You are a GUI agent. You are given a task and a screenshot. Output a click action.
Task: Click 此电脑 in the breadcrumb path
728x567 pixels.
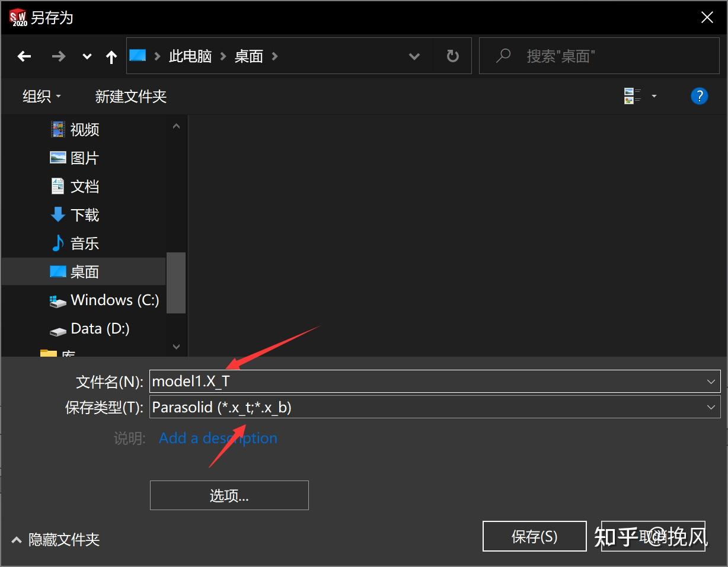click(190, 56)
